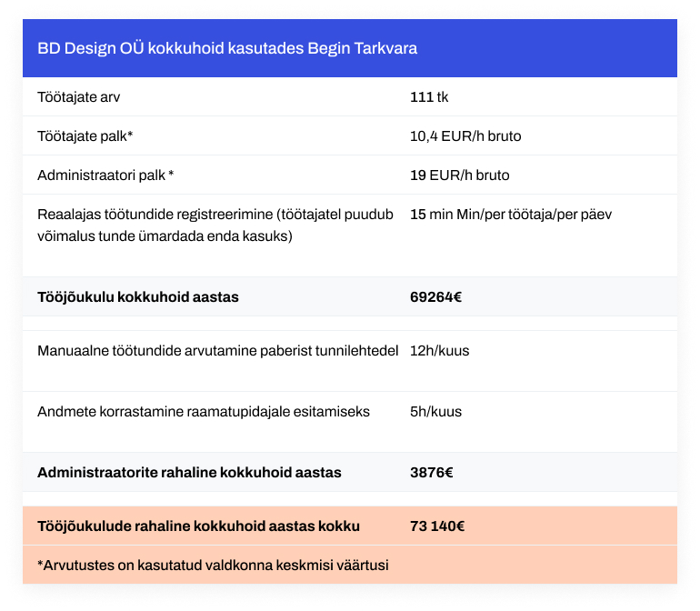Click the value '19 EUR/h bruto'
700x611 pixels.
(x=460, y=175)
